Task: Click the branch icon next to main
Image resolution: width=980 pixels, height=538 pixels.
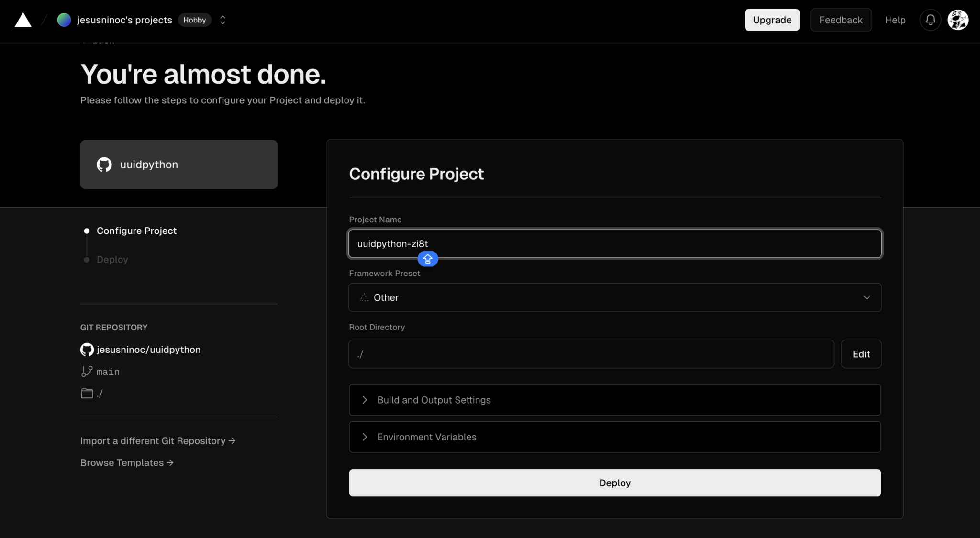Action: tap(87, 372)
